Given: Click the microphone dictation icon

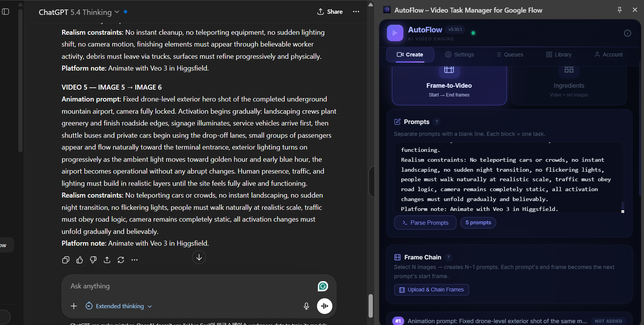Looking at the screenshot, I should tap(306, 306).
